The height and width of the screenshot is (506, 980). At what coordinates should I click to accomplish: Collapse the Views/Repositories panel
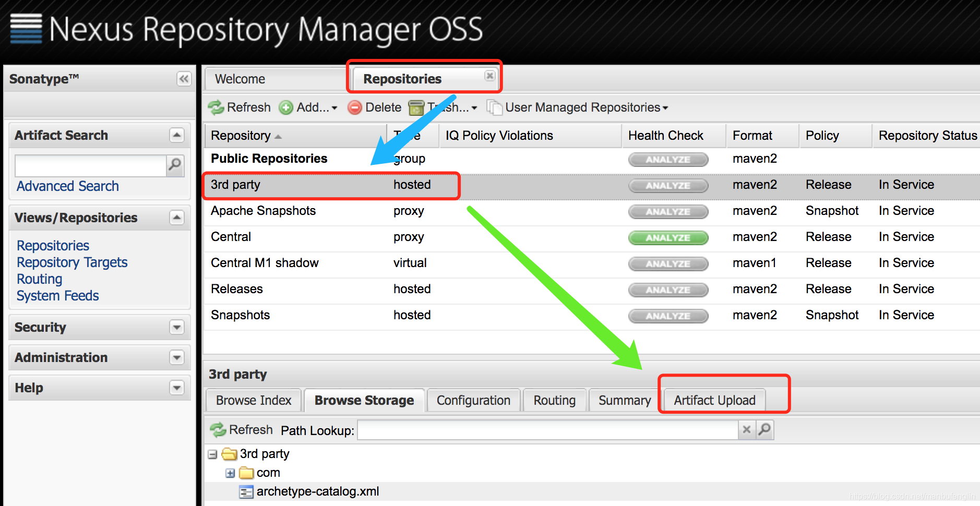click(x=177, y=218)
